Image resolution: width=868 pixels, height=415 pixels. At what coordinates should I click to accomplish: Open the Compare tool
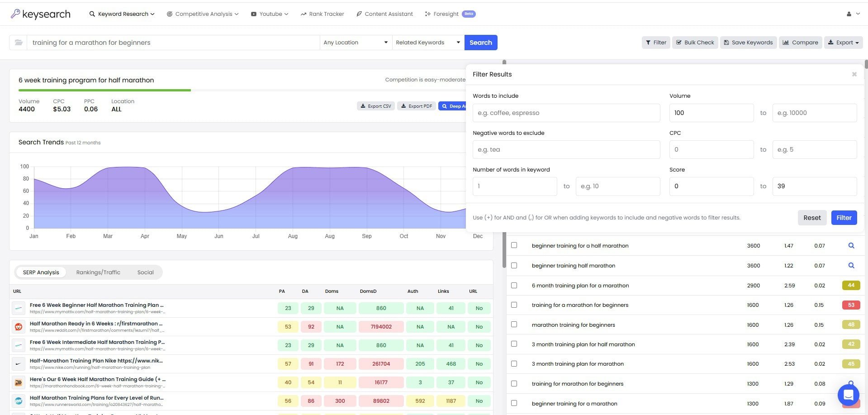pyautogui.click(x=800, y=42)
